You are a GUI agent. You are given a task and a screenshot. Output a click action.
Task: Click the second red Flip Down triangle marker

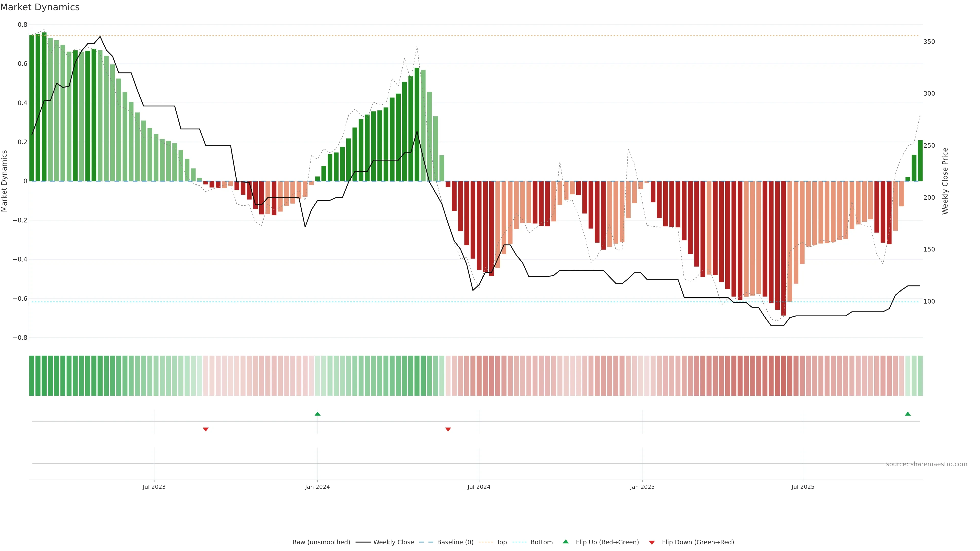448,429
